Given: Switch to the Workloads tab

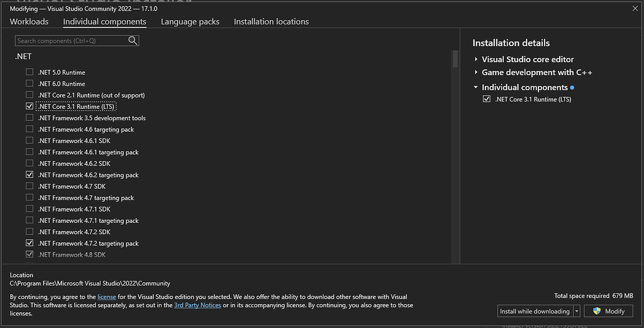Looking at the screenshot, I should click(29, 21).
